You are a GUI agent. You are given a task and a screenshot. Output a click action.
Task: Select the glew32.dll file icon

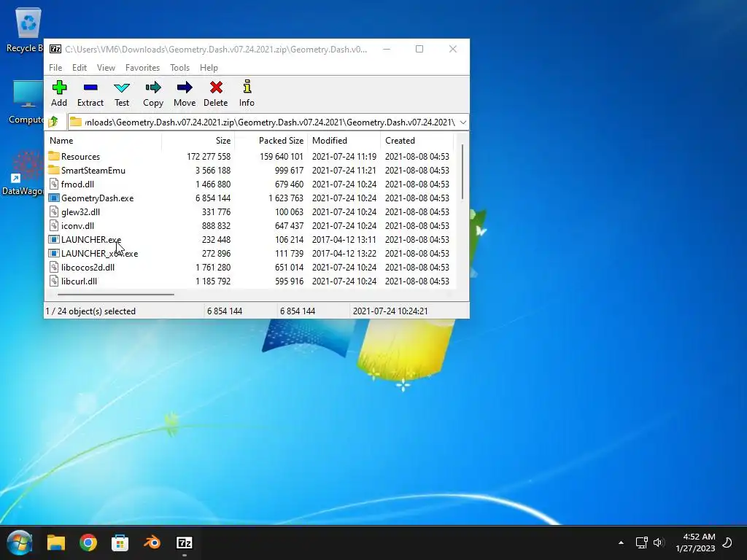coord(54,211)
